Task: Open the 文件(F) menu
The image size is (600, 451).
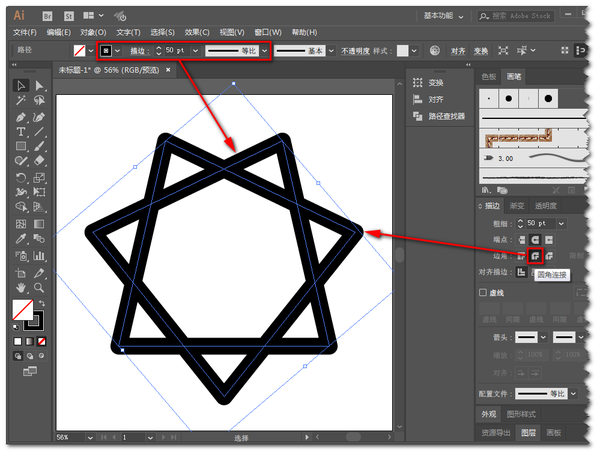Action: 25,33
